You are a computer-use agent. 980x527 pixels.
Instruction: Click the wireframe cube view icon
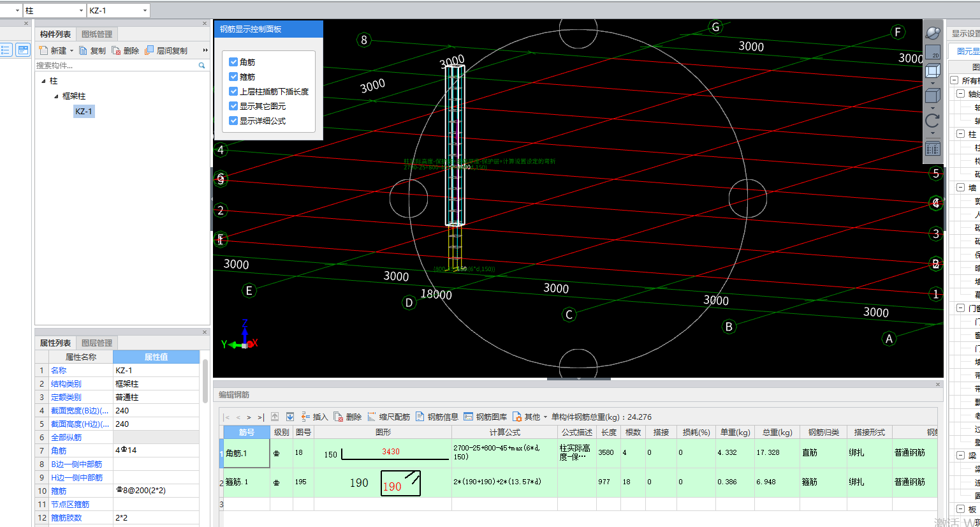(932, 71)
